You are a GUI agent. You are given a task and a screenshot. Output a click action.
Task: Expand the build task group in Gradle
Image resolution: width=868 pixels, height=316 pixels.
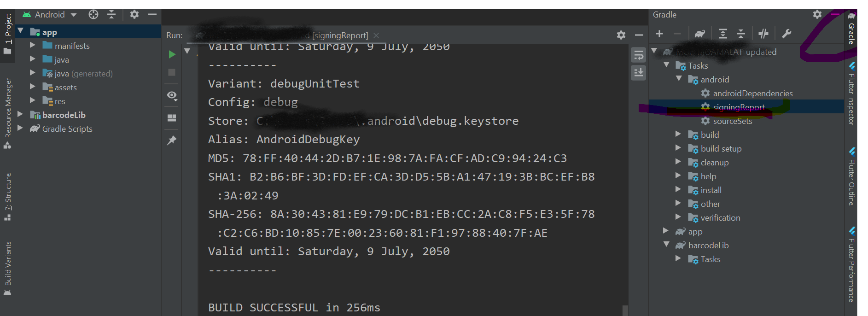(x=678, y=134)
